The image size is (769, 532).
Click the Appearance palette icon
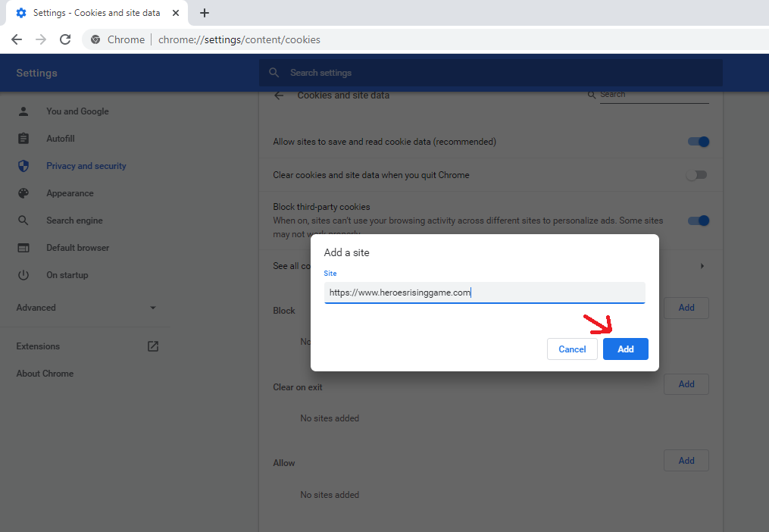[x=23, y=193]
